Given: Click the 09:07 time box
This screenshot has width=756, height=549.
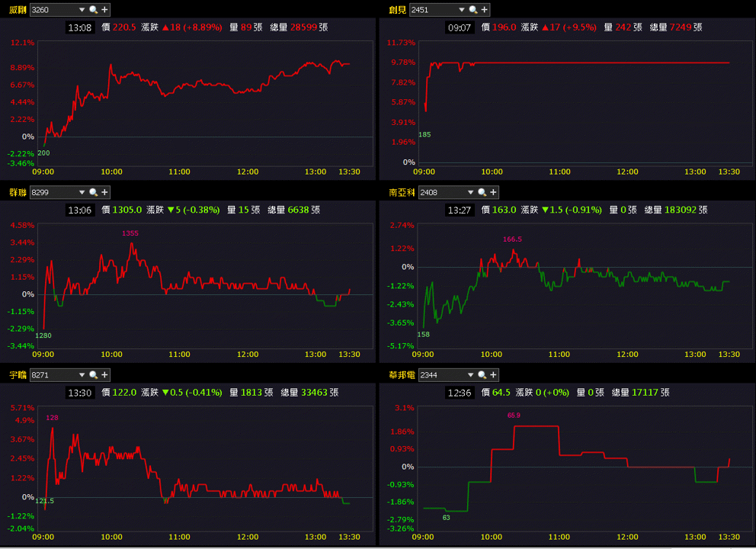Looking at the screenshot, I should coord(460,27).
